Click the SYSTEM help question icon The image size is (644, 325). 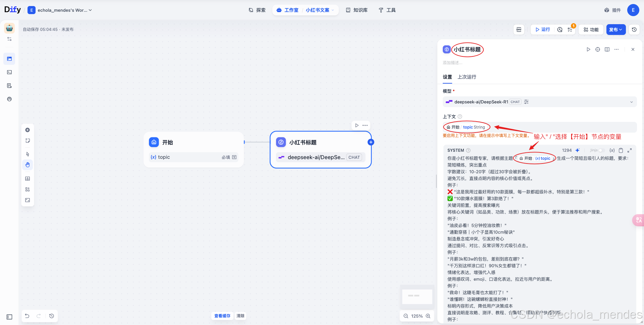coord(468,150)
